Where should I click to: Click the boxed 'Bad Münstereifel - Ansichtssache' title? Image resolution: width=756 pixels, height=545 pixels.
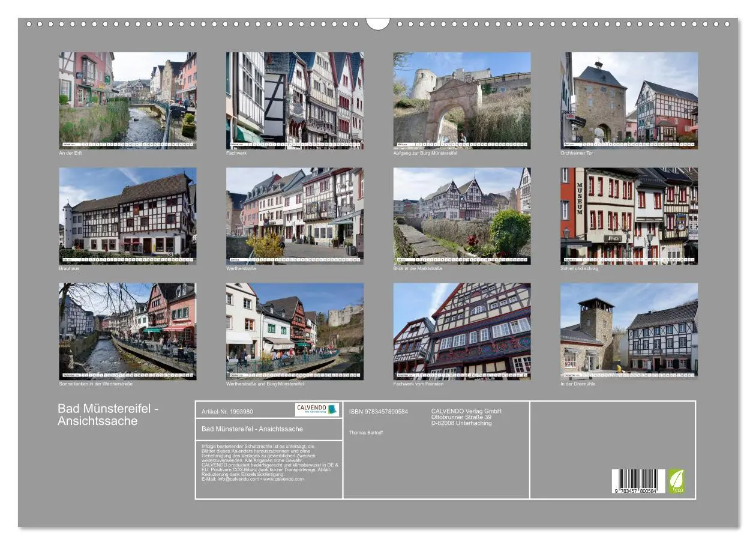[252, 429]
